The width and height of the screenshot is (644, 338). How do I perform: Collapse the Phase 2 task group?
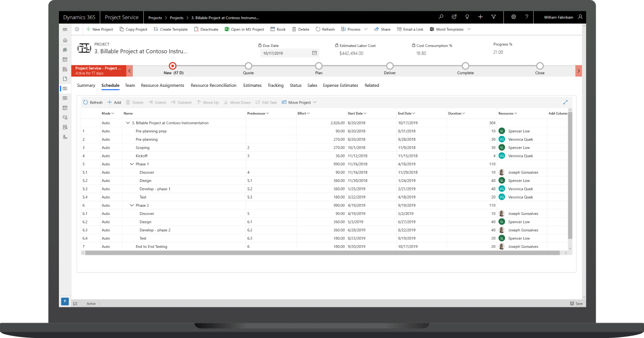click(x=131, y=206)
